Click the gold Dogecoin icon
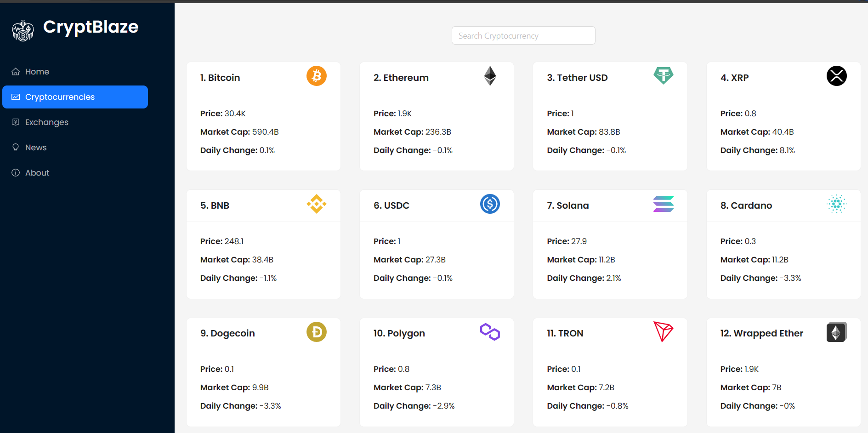 point(317,332)
